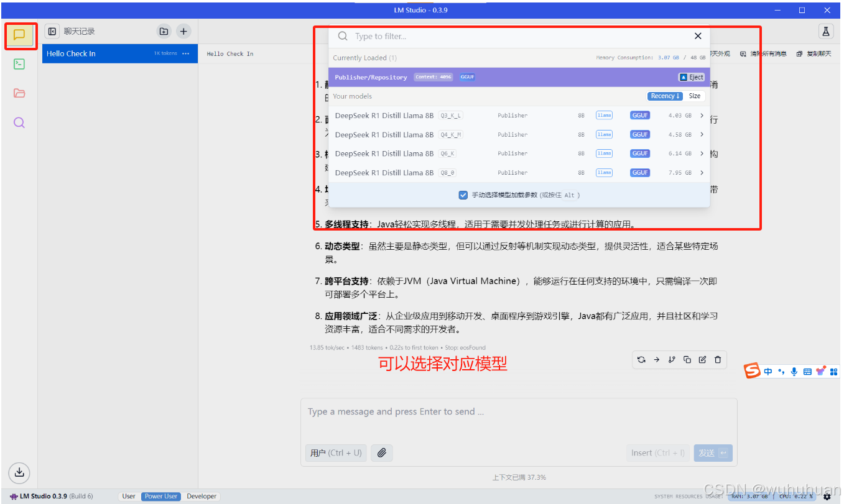
Task: Select the loaded Publisher/Repository model row
Action: 519,77
